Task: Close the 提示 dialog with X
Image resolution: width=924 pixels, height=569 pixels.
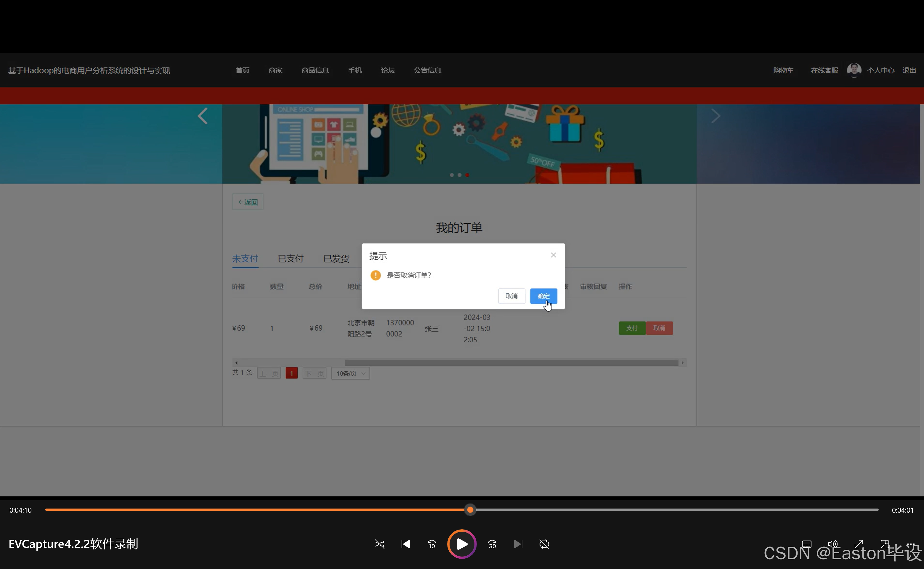Action: [553, 255]
